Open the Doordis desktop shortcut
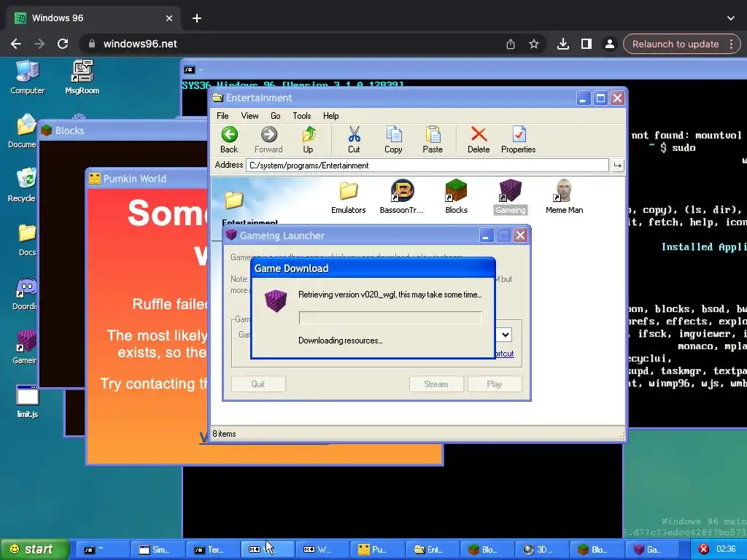747x560 pixels. pyautogui.click(x=25, y=294)
